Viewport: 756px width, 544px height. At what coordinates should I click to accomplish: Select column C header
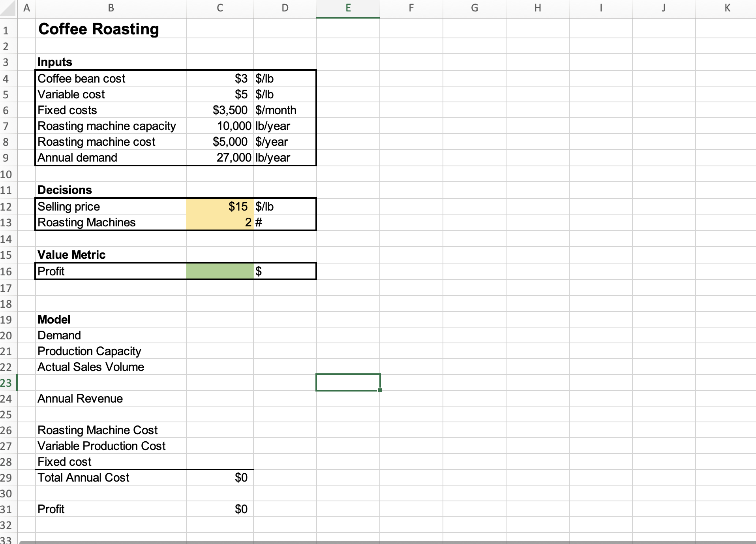220,8
